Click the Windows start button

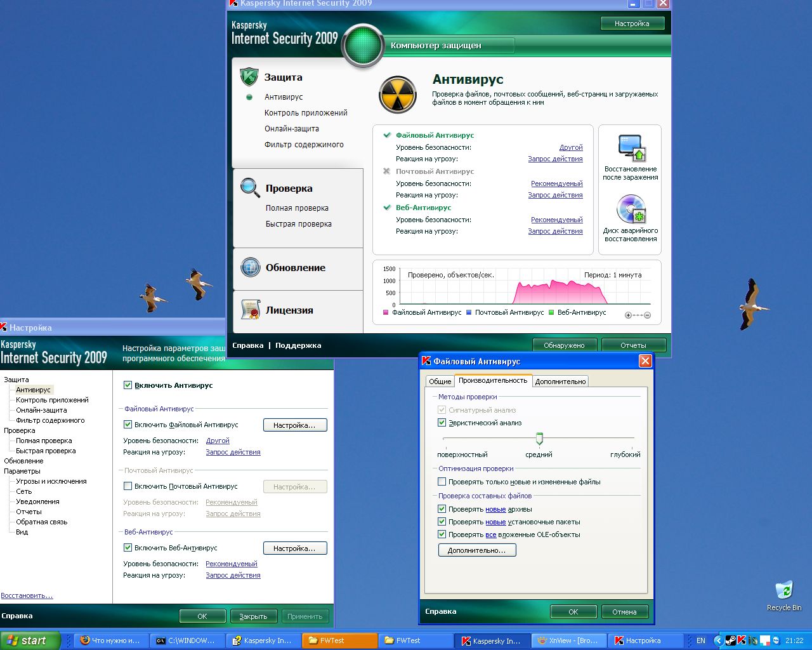click(x=30, y=640)
